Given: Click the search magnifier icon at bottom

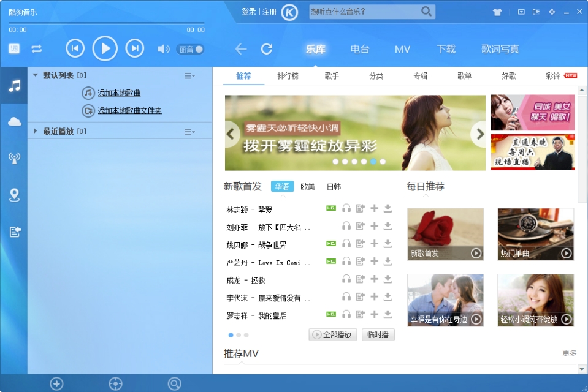Looking at the screenshot, I should pyautogui.click(x=174, y=383).
